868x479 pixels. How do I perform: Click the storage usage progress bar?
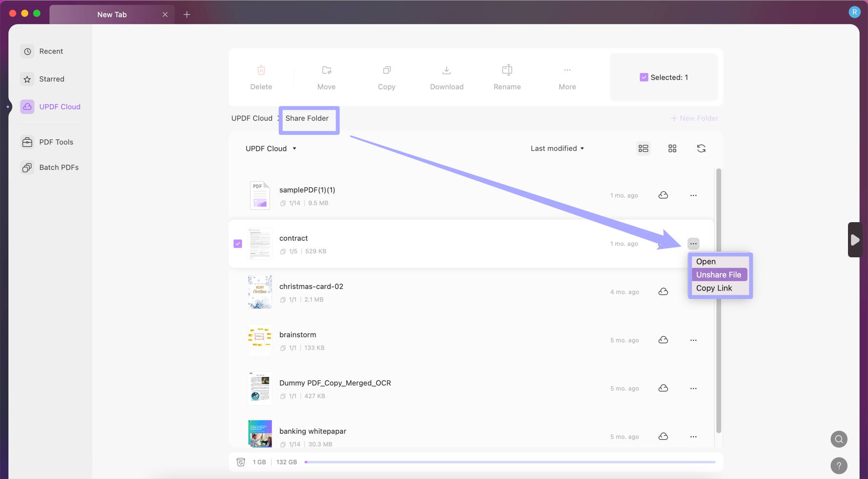pos(510,462)
